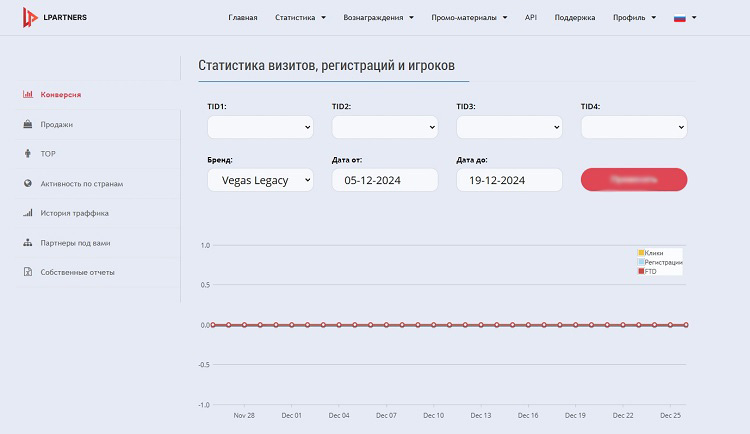
Task: Open Продажи in the sidebar
Action: [56, 124]
